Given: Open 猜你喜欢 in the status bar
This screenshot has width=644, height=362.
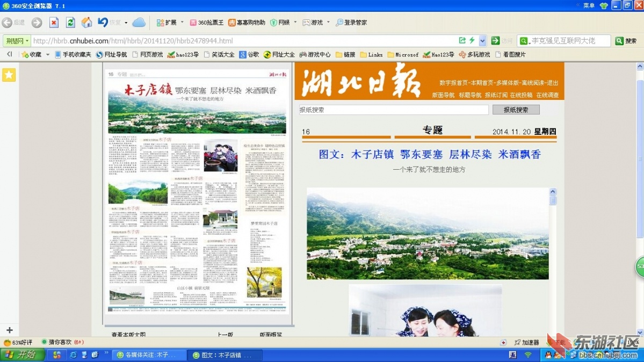Looking at the screenshot, I should [62, 342].
